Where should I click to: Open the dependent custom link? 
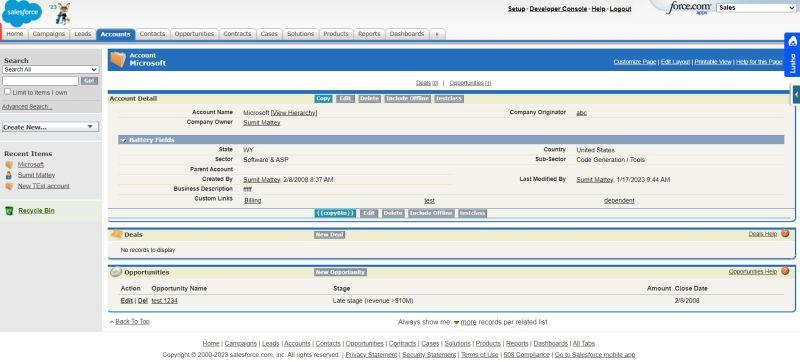619,201
